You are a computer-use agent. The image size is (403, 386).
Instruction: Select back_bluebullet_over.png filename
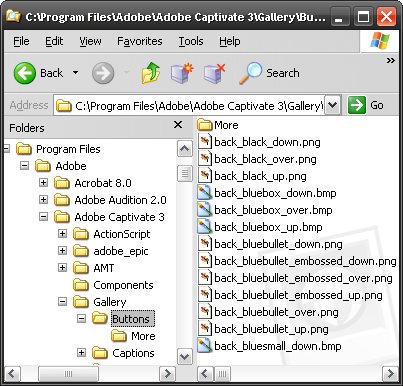[276, 312]
